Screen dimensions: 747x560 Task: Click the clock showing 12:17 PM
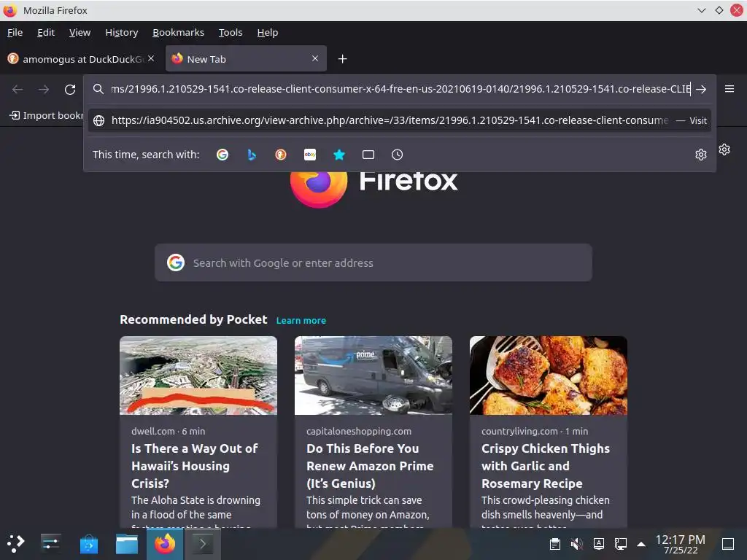pyautogui.click(x=681, y=544)
